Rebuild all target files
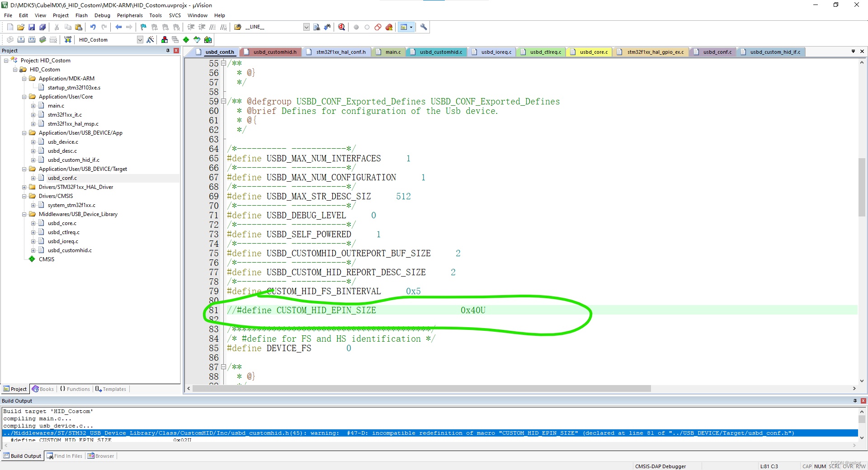 tap(32, 39)
